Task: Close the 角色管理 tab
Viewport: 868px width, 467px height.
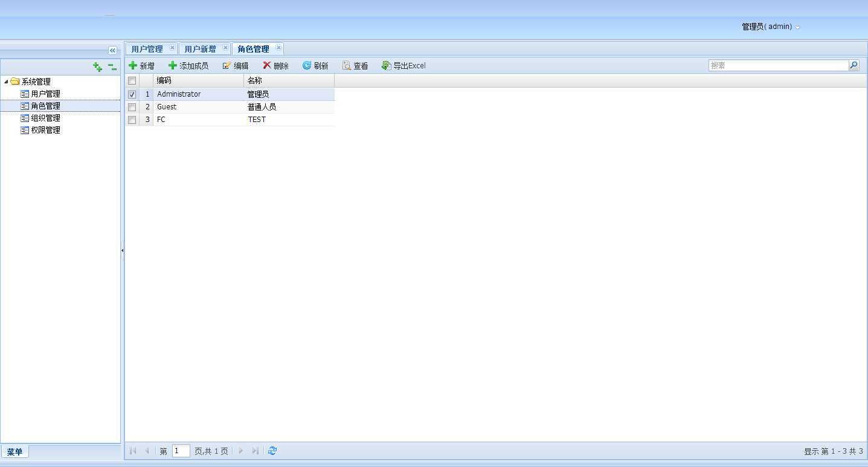Action: pos(278,47)
